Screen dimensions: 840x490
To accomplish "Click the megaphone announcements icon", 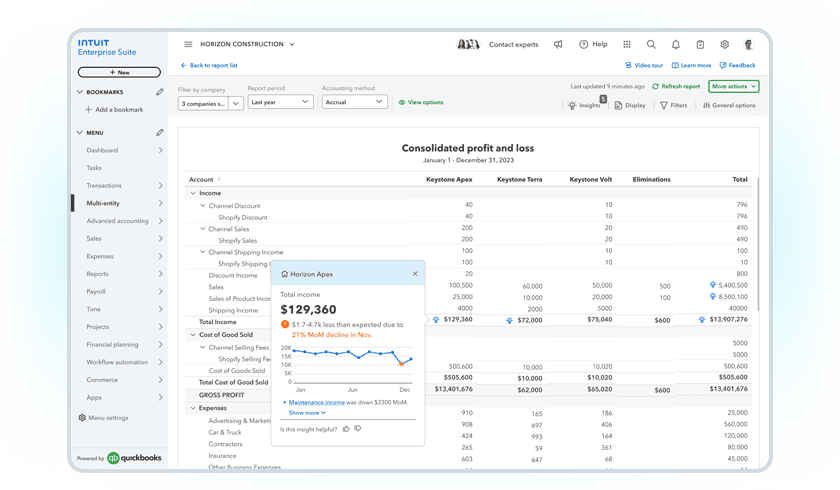I will pos(558,44).
